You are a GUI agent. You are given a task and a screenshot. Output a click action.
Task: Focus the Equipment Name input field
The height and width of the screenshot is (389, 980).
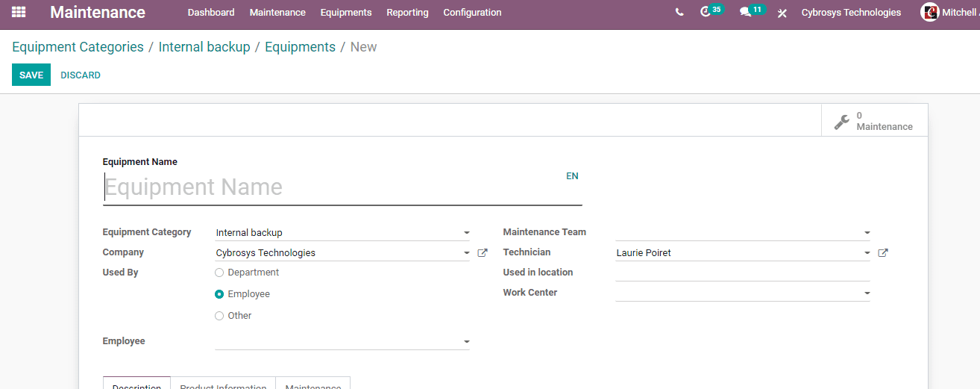coord(342,187)
